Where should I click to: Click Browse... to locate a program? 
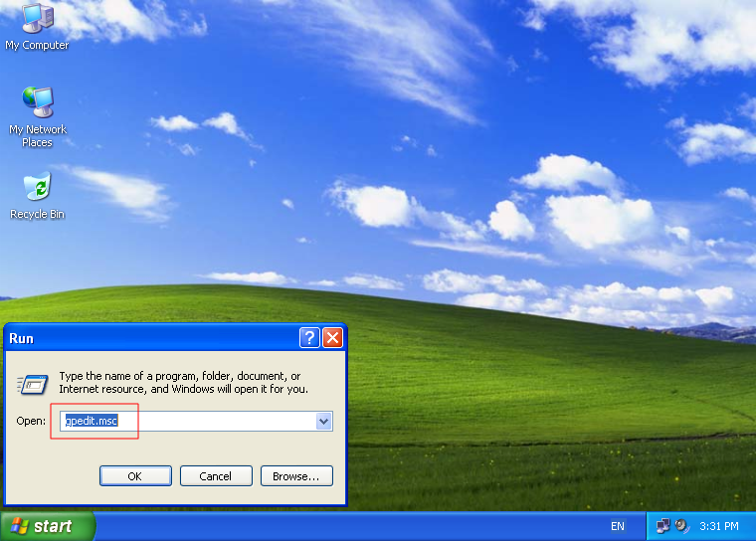coord(296,476)
